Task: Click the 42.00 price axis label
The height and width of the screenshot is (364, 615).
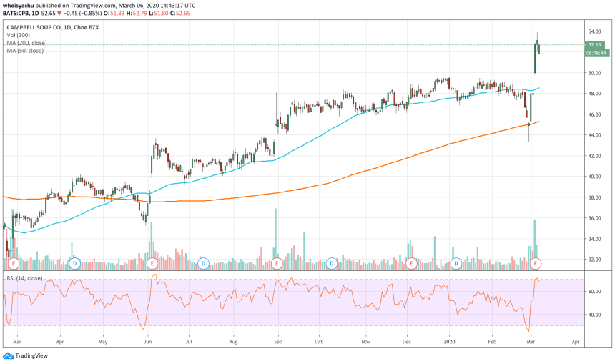Action: pyautogui.click(x=594, y=156)
